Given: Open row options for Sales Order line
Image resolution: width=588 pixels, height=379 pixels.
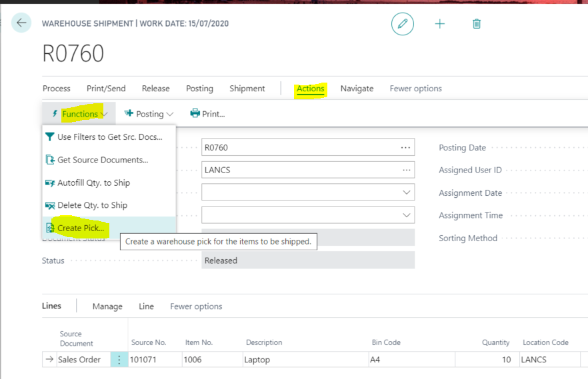Looking at the screenshot, I should [x=119, y=360].
